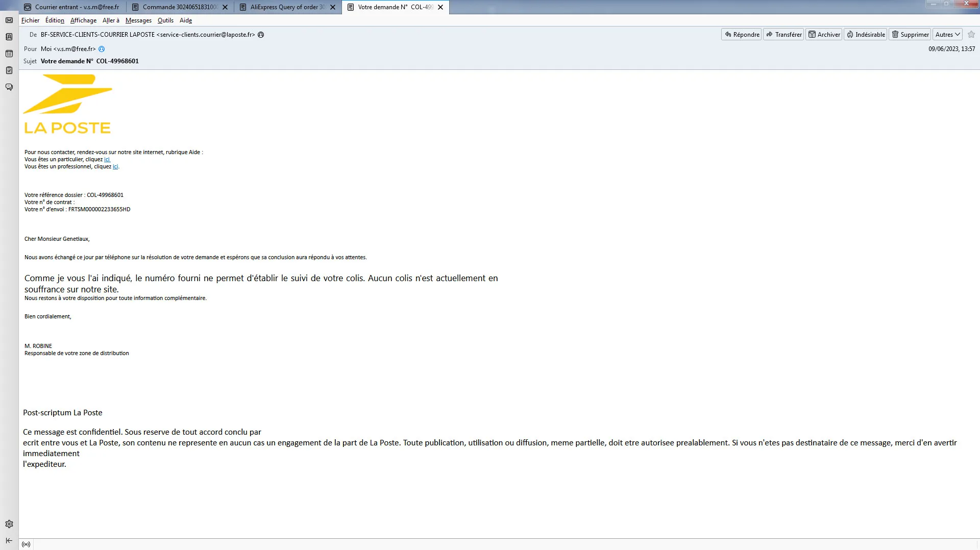Open the Mail space in sidebar

(x=9, y=20)
